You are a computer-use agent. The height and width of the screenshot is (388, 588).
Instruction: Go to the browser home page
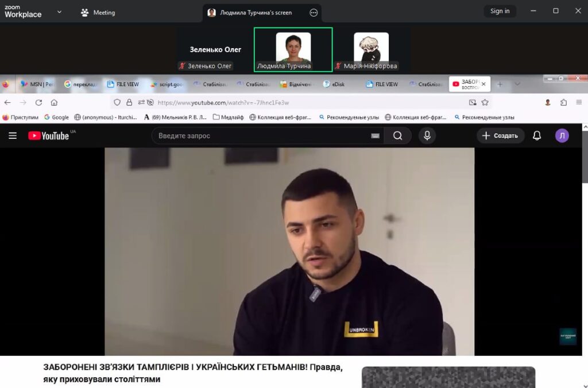(54, 103)
